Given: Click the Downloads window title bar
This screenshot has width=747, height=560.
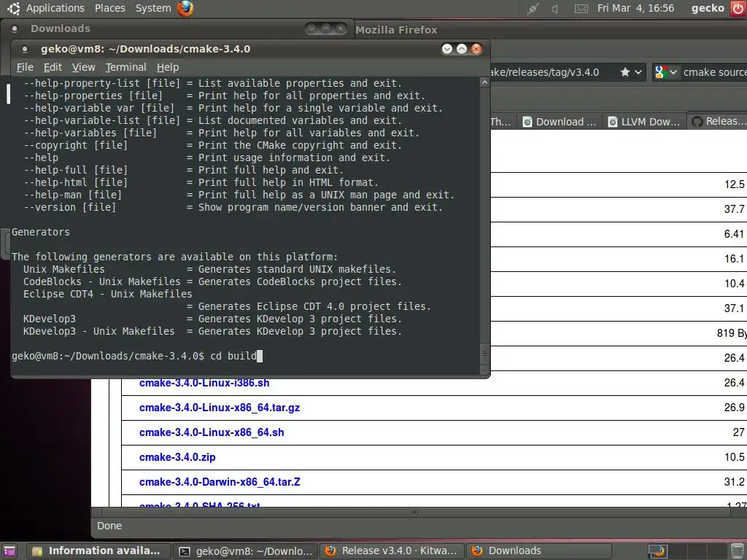Looking at the screenshot, I should click(x=177, y=28).
